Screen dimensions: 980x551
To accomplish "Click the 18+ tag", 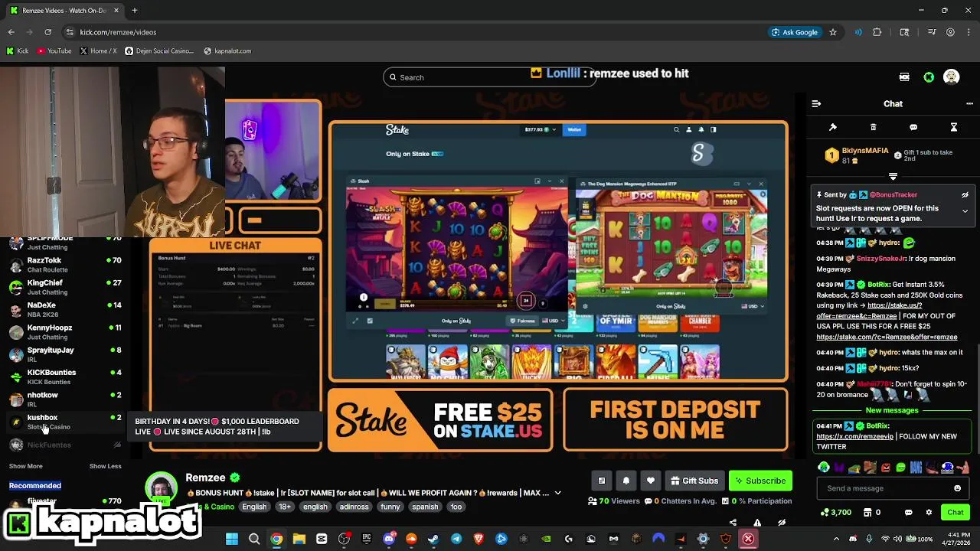I will pyautogui.click(x=285, y=507).
